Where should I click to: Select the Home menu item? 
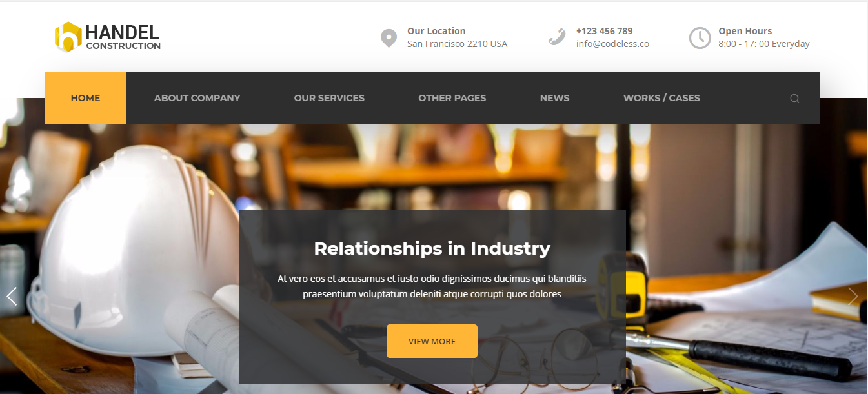click(85, 98)
